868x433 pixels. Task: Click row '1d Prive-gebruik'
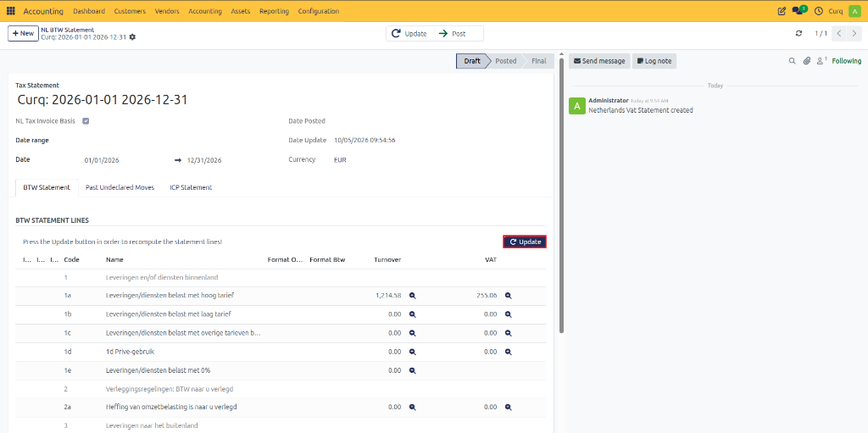tap(281, 352)
